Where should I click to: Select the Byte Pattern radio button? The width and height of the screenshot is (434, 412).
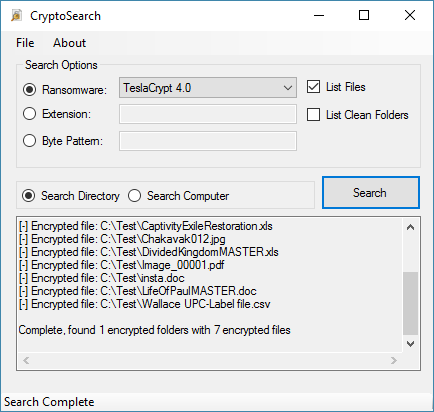pos(29,141)
